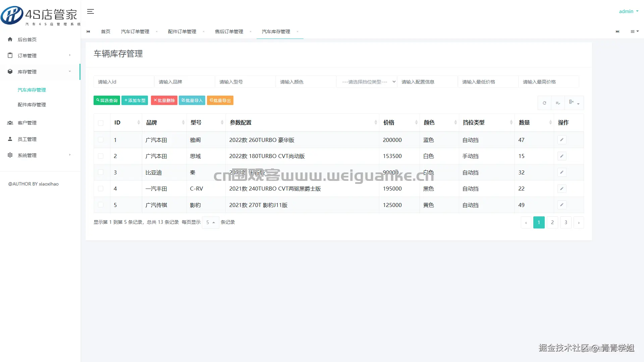The image size is (644, 362).
Task: Switch to the 汽车订单管理 tab
Action: click(x=135, y=32)
